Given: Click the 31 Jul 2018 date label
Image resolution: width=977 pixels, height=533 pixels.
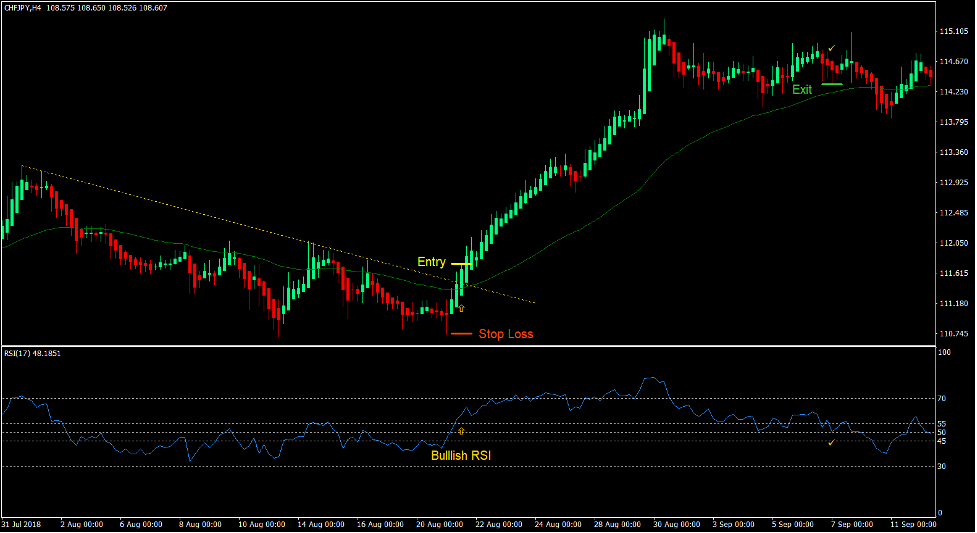Looking at the screenshot, I should [22, 524].
